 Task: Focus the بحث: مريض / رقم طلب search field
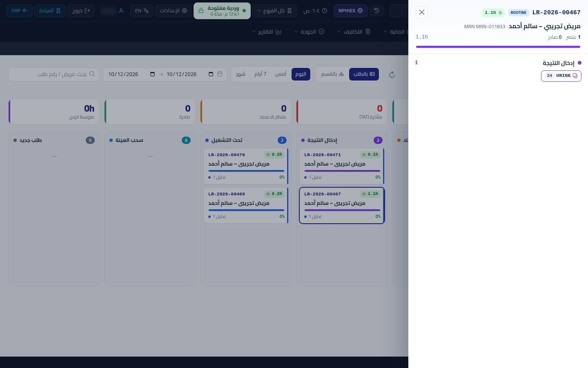(54, 74)
